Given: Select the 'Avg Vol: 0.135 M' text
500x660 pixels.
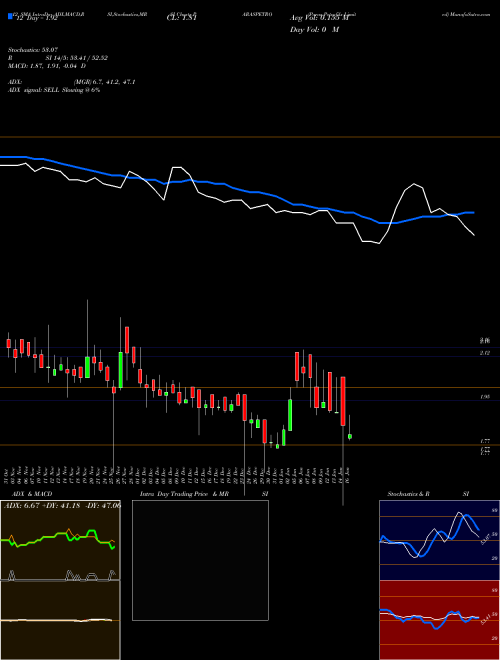Looking at the screenshot, I should [319, 18].
